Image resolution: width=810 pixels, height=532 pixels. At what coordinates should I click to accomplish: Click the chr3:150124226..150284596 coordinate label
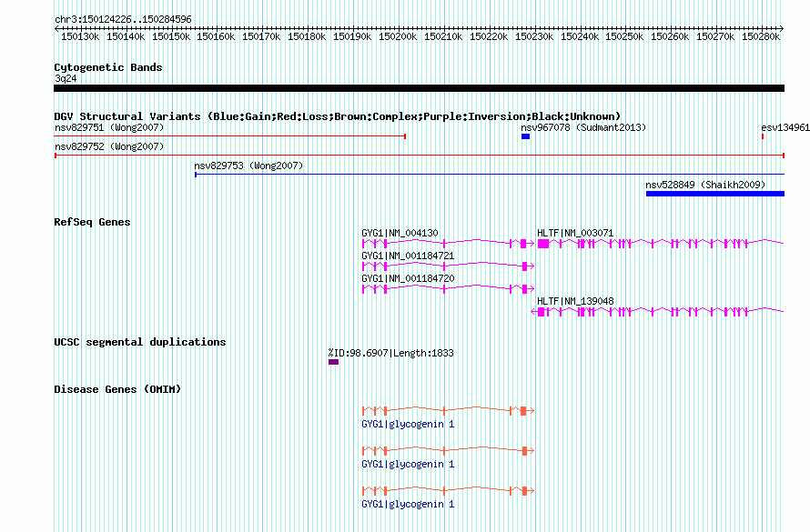123,19
